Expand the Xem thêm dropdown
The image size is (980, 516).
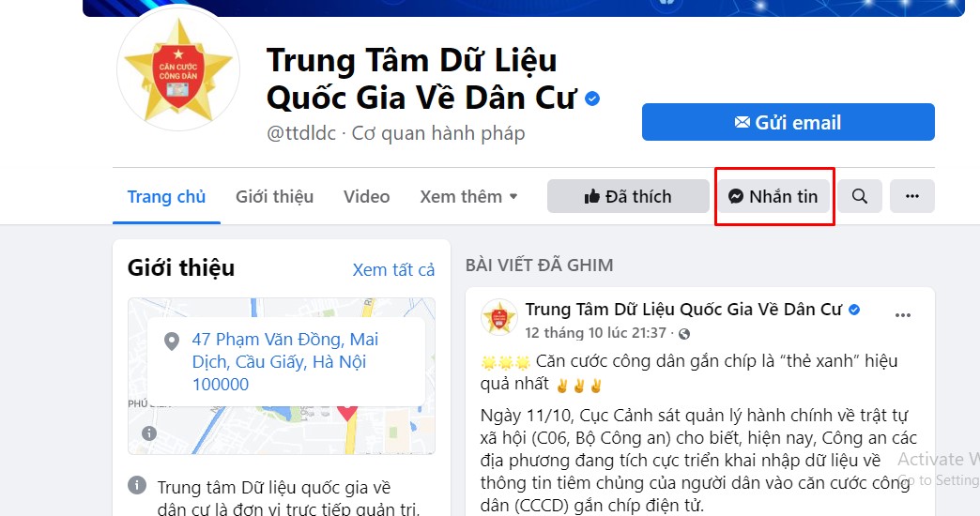point(468,196)
